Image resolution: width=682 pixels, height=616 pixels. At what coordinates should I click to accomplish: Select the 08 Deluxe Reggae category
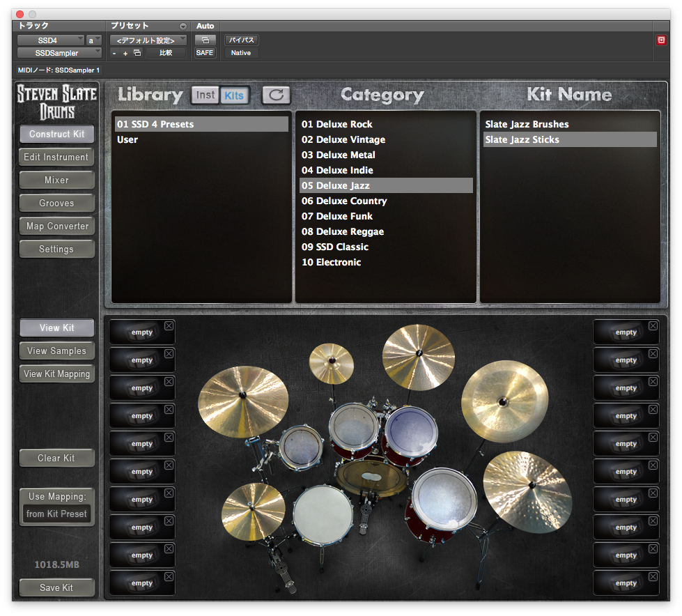386,231
